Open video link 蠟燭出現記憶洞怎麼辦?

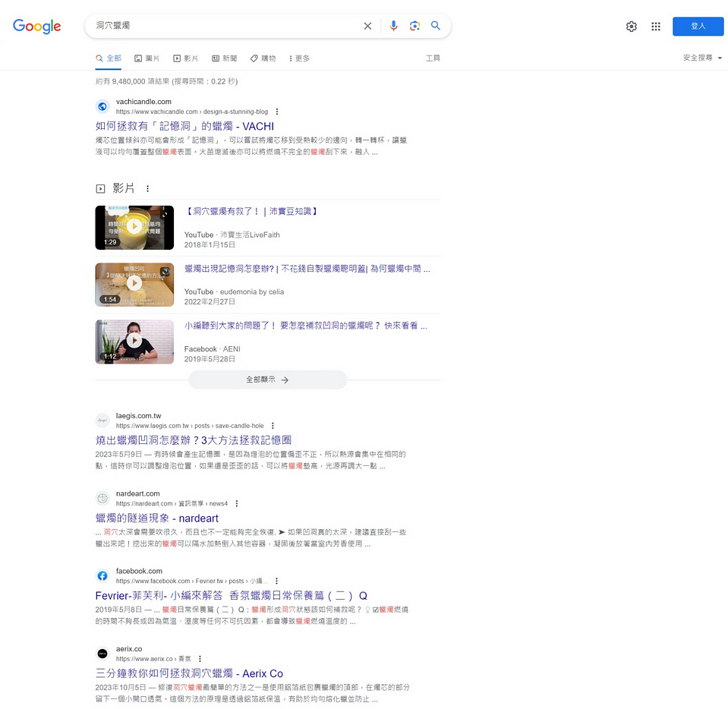point(307,269)
